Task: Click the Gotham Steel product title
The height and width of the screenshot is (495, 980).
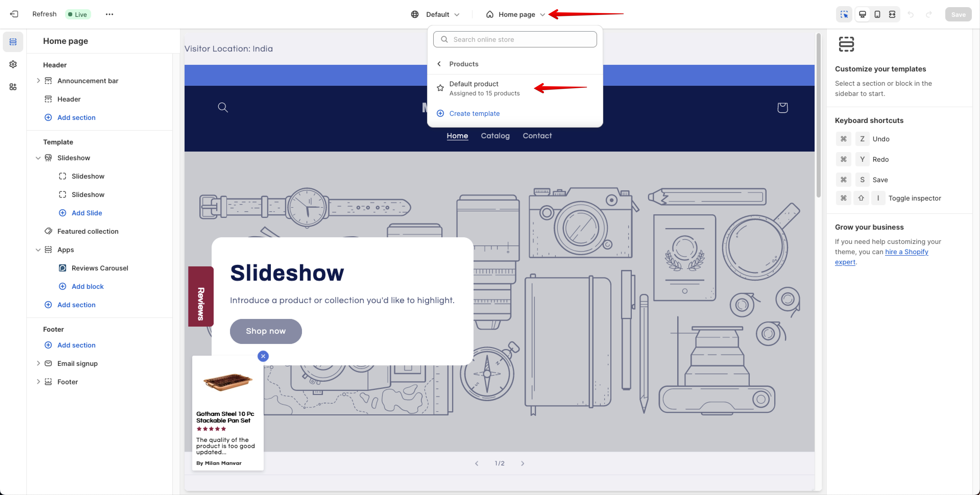Action: pyautogui.click(x=225, y=417)
